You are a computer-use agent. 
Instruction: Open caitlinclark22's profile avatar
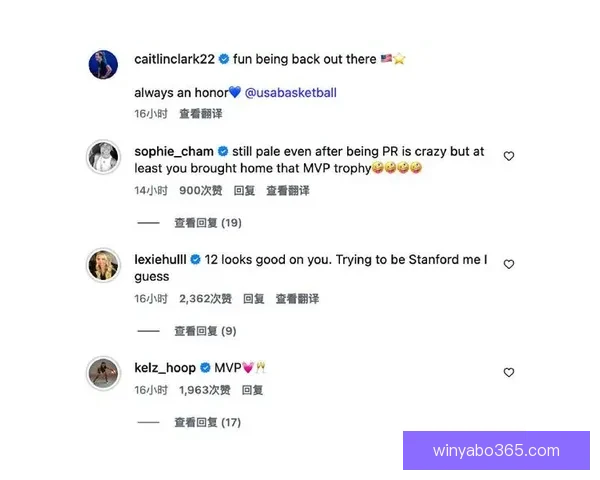pos(103,65)
